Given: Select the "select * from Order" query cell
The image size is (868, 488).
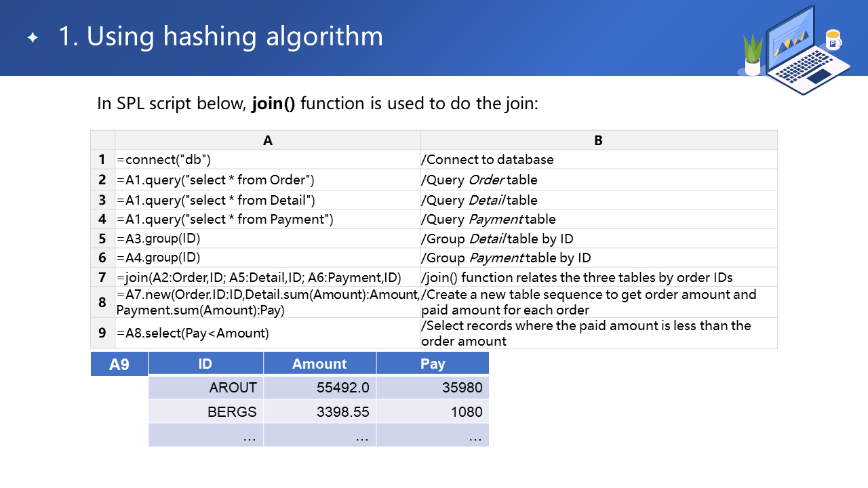Looking at the screenshot, I should [x=268, y=180].
